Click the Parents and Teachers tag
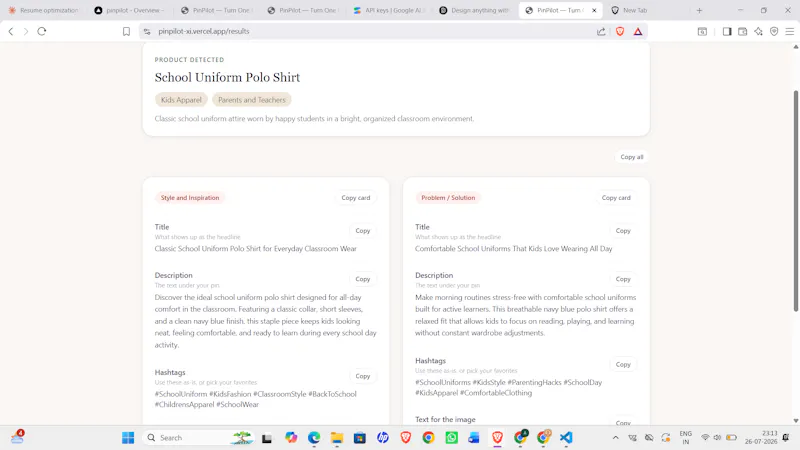800x450 pixels. [x=252, y=99]
